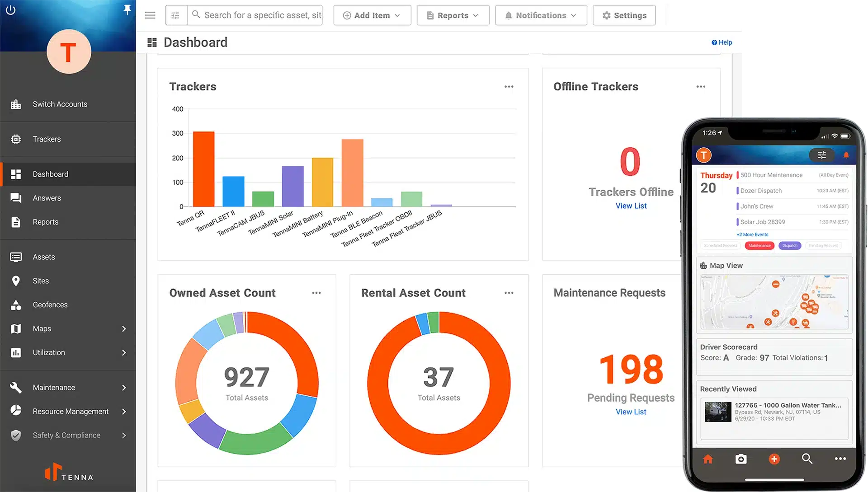Toggle Pending Request pill on phone

823,246
